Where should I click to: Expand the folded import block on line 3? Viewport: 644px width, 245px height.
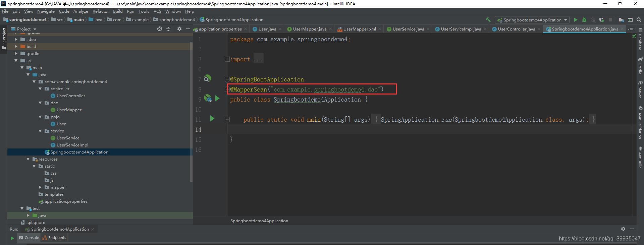(227, 59)
